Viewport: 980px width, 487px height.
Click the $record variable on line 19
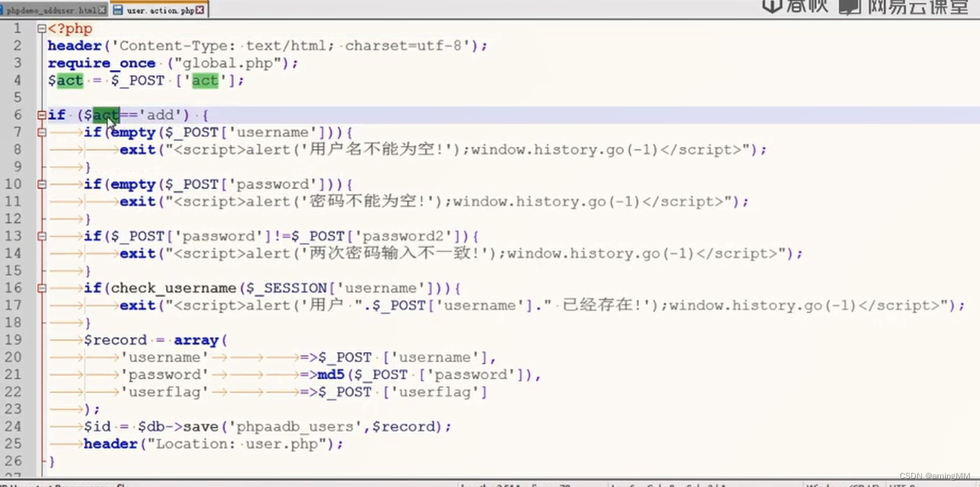[x=115, y=340]
